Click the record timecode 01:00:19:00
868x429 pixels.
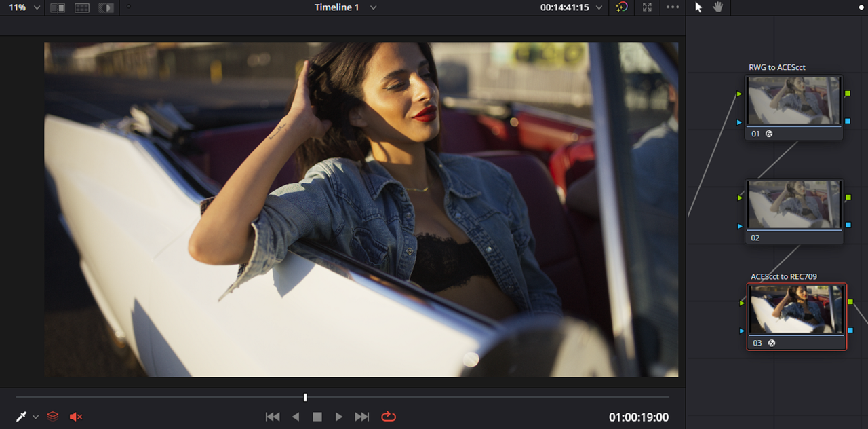639,417
